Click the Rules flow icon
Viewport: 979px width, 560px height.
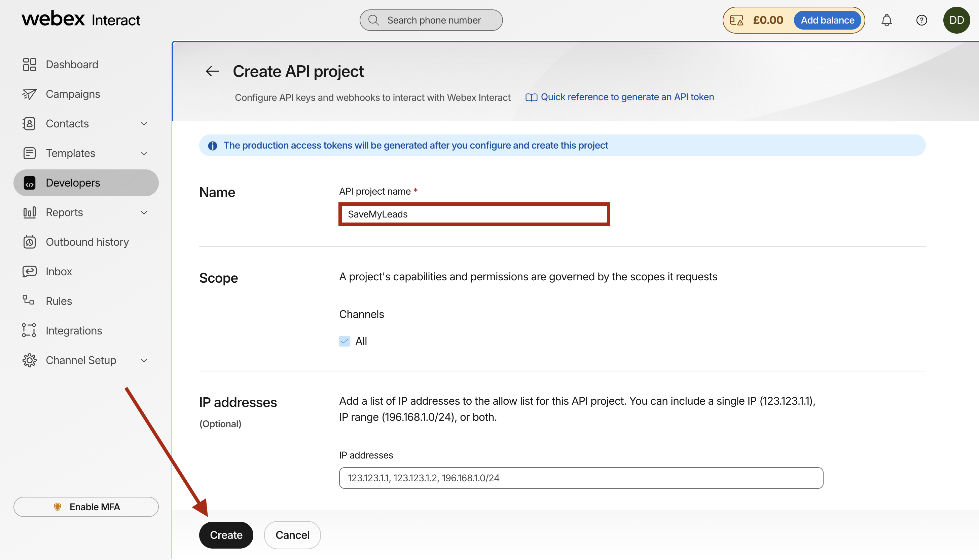click(x=28, y=300)
